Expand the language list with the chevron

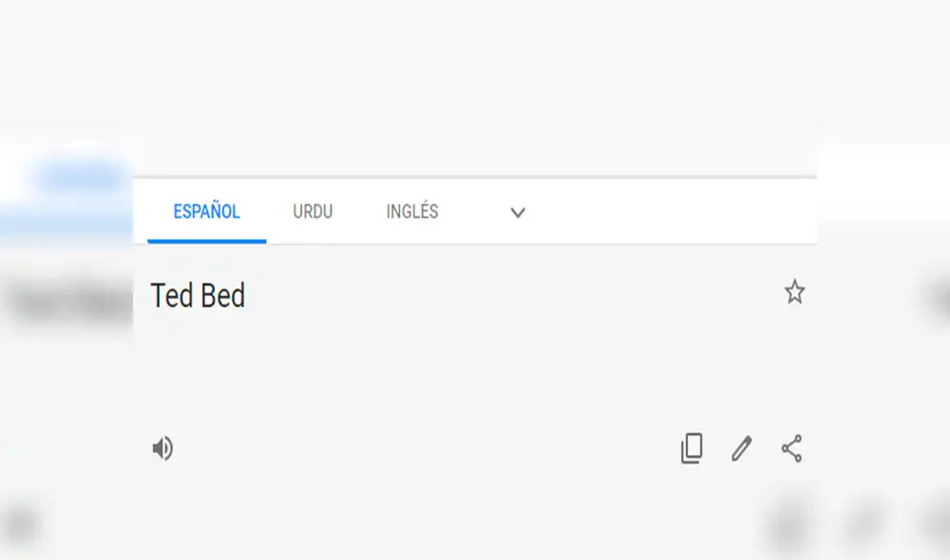[517, 213]
